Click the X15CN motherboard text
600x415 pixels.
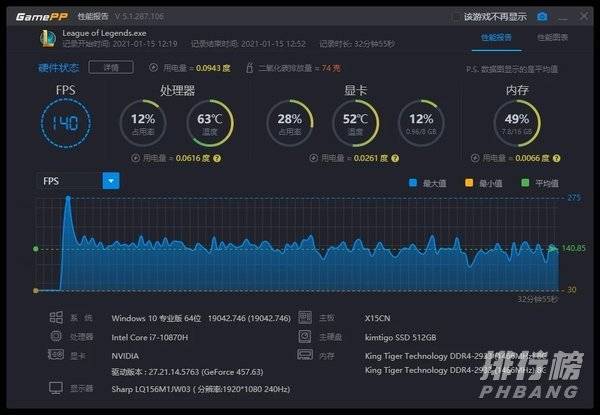pos(378,318)
